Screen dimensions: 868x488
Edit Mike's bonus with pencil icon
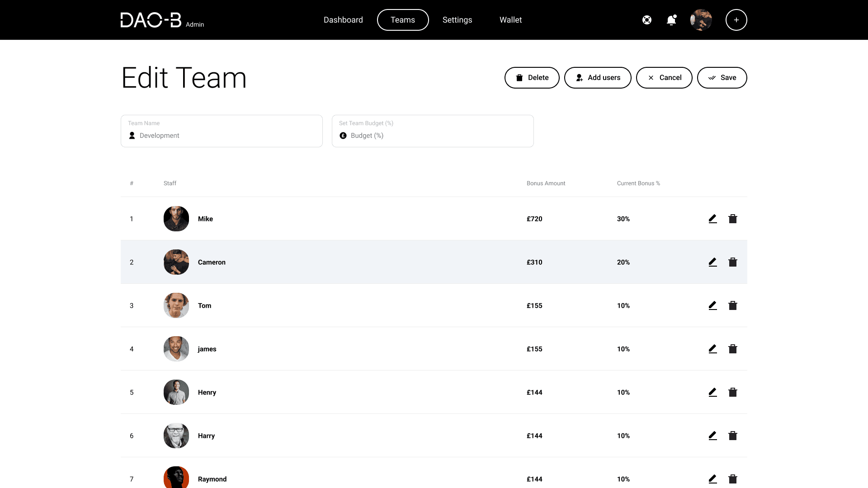[713, 219]
